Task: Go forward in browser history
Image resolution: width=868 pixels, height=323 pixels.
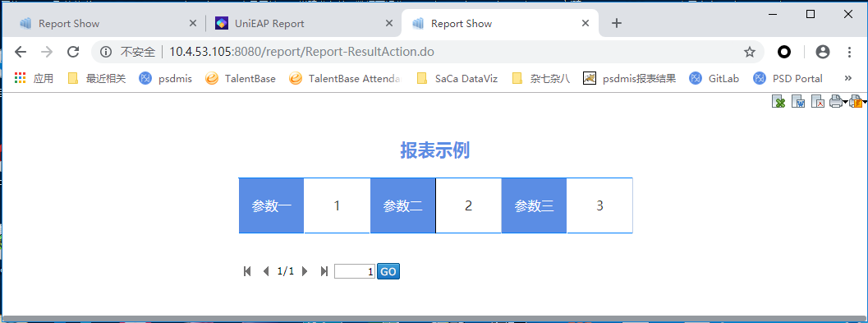Action: [47, 52]
